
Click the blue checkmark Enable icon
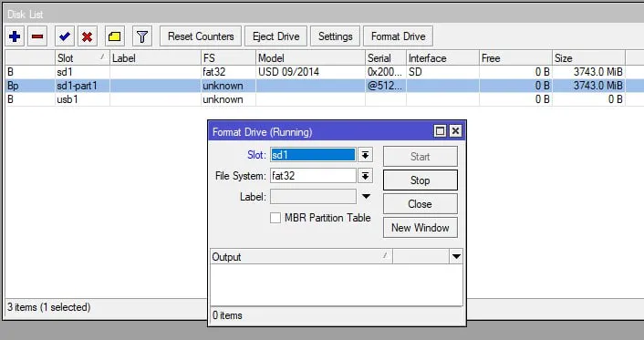65,36
